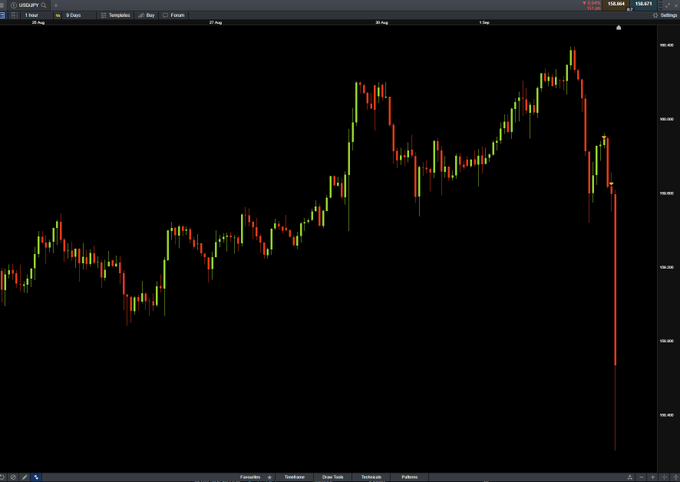Toggle the blue highlighted tool icon
680x482 pixels.
36,477
